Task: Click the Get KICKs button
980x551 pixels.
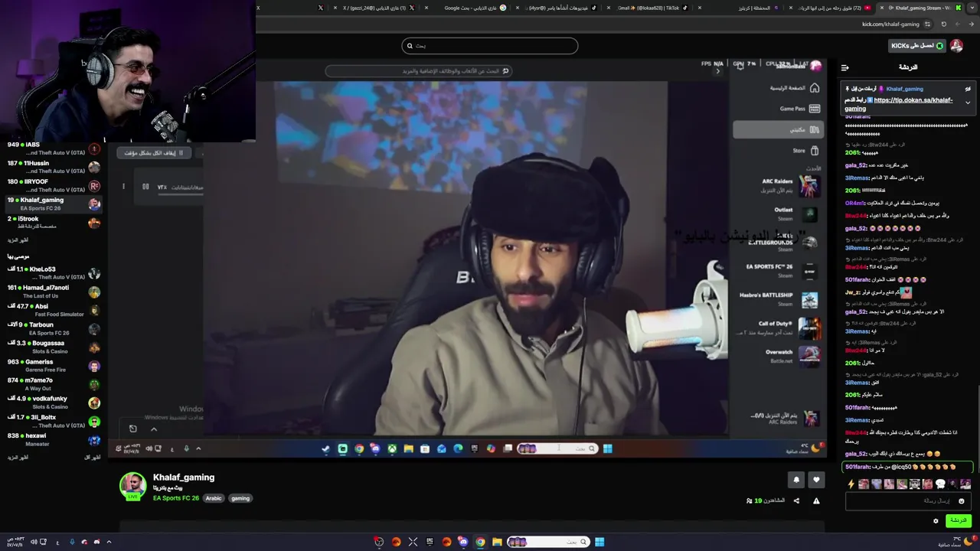Action: (x=916, y=46)
